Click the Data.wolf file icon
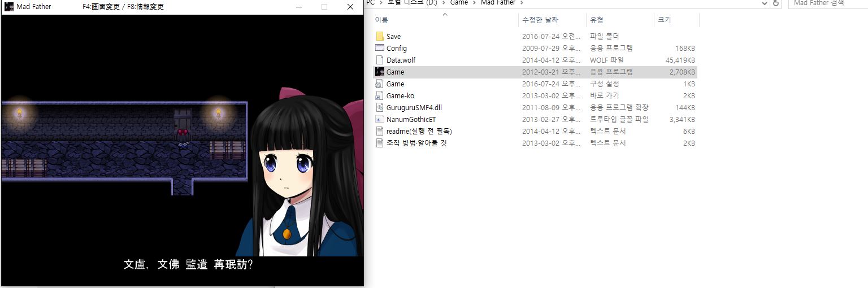This screenshot has height=288, width=868. (x=380, y=60)
